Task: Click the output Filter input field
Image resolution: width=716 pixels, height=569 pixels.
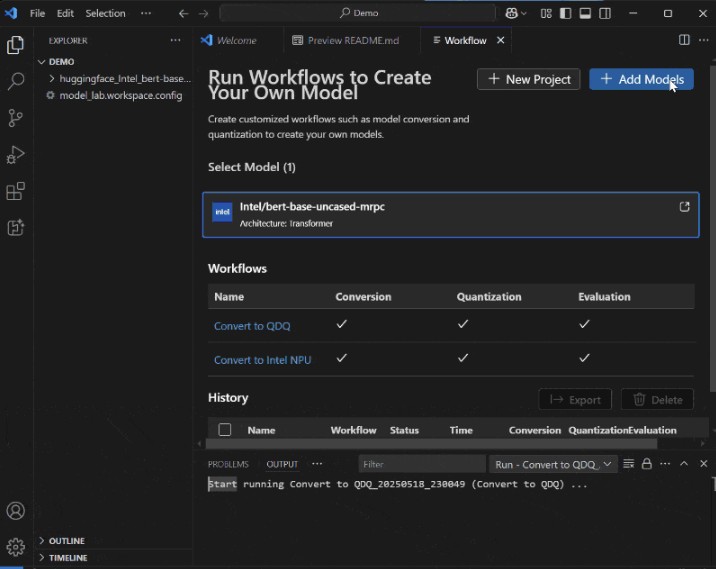Action: (422, 464)
